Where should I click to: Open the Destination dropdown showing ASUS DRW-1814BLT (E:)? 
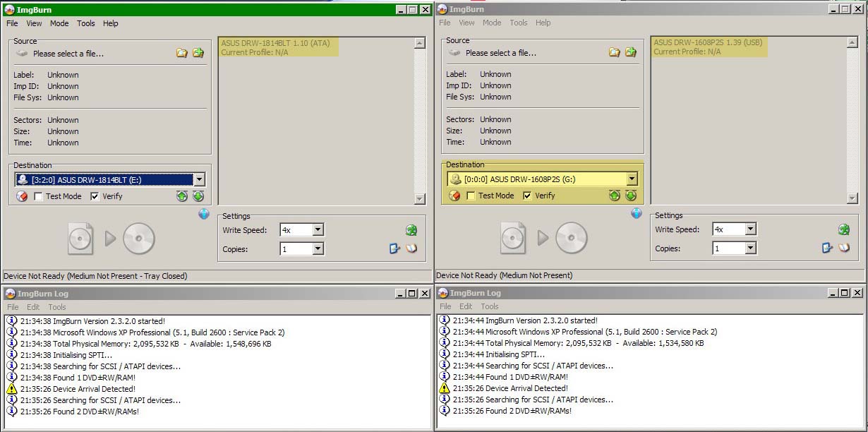click(x=199, y=180)
